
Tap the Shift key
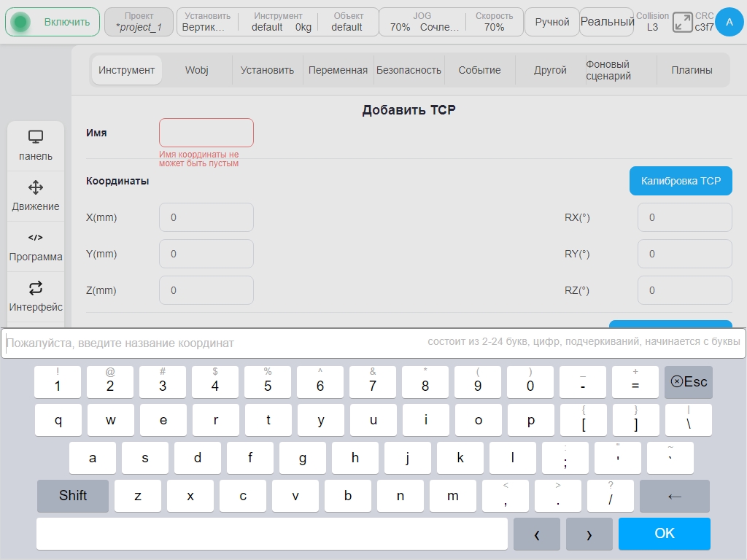click(73, 496)
